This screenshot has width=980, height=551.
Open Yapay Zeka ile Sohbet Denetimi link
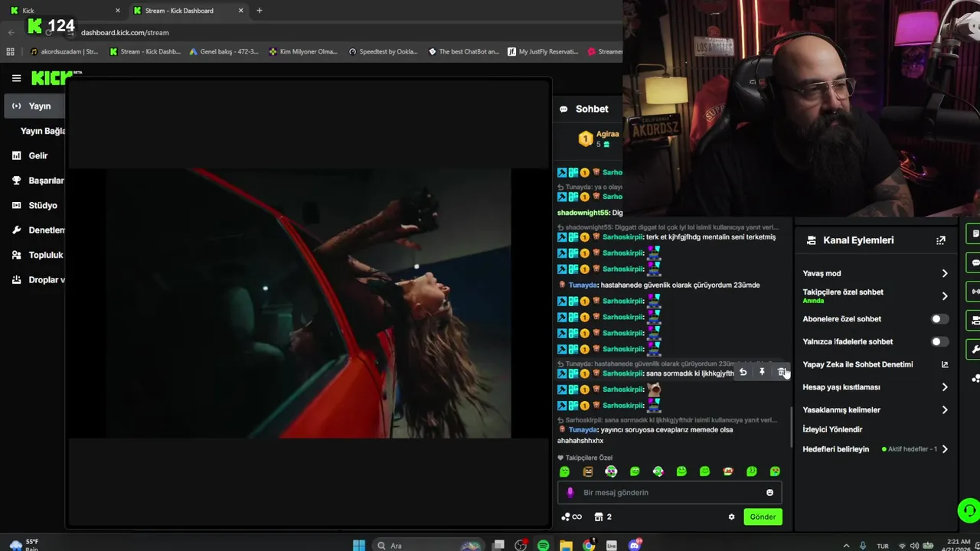pyautogui.click(x=875, y=364)
